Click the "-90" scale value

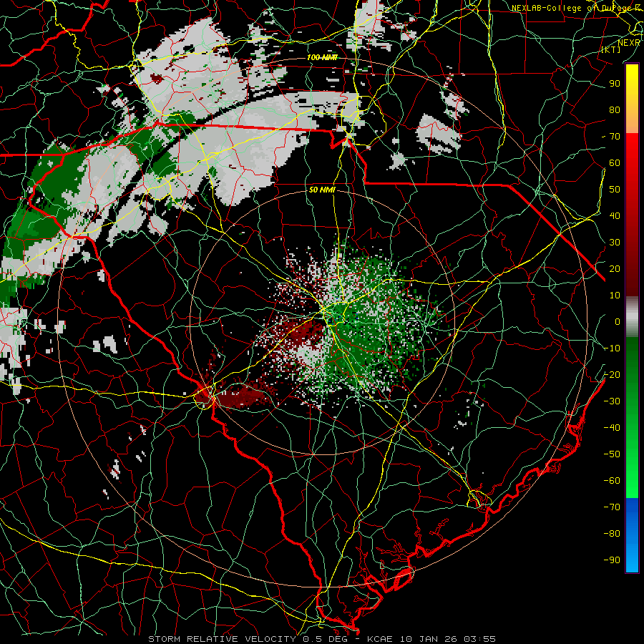(612, 560)
